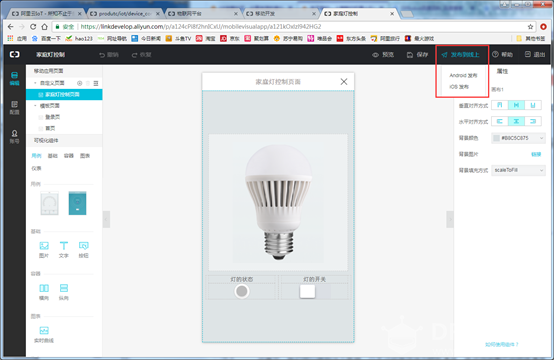Switch to the 图表 component tab
The image size is (554, 360).
pyautogui.click(x=85, y=156)
